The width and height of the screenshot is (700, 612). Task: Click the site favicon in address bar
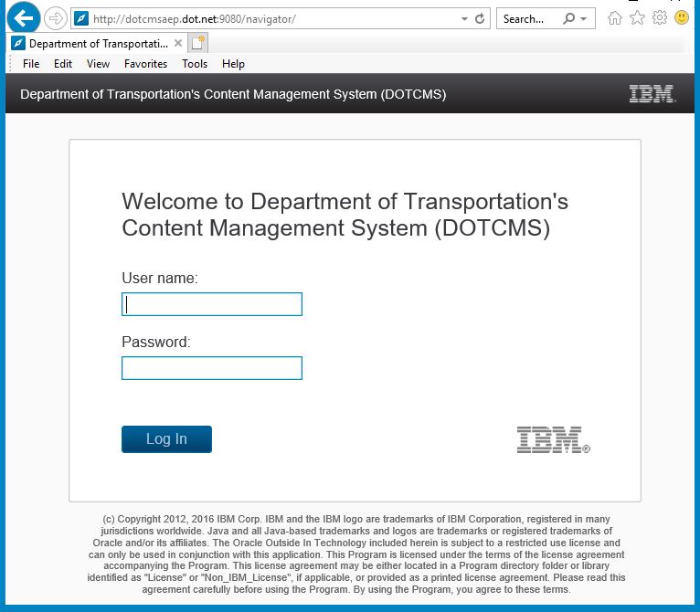tap(81, 19)
